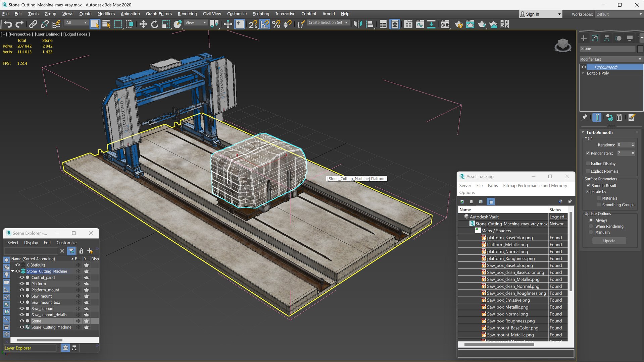The width and height of the screenshot is (644, 362).
Task: Hide the Platform object's eye icon
Action: pyautogui.click(x=22, y=284)
